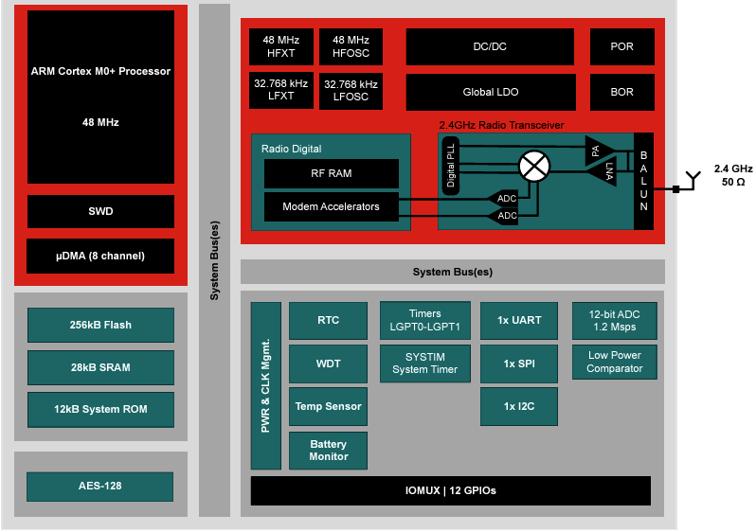Click the SWD block
The image size is (756, 532).
click(x=100, y=211)
